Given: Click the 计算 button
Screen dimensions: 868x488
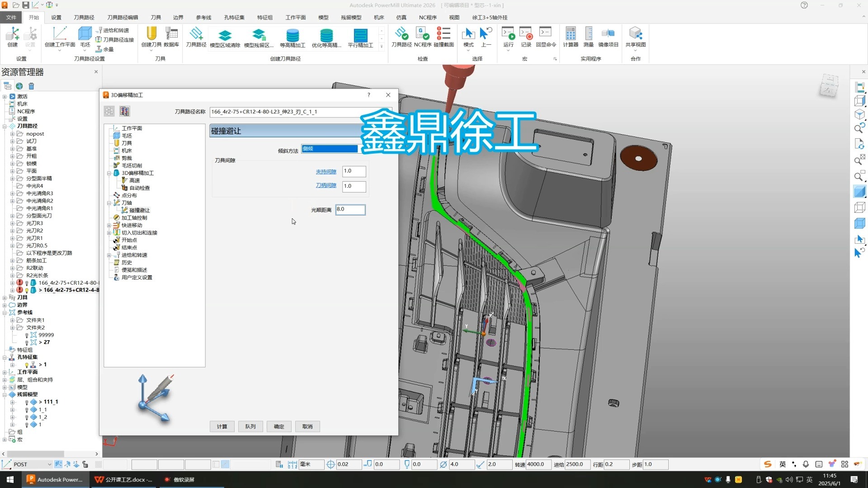Looking at the screenshot, I should tap(222, 427).
